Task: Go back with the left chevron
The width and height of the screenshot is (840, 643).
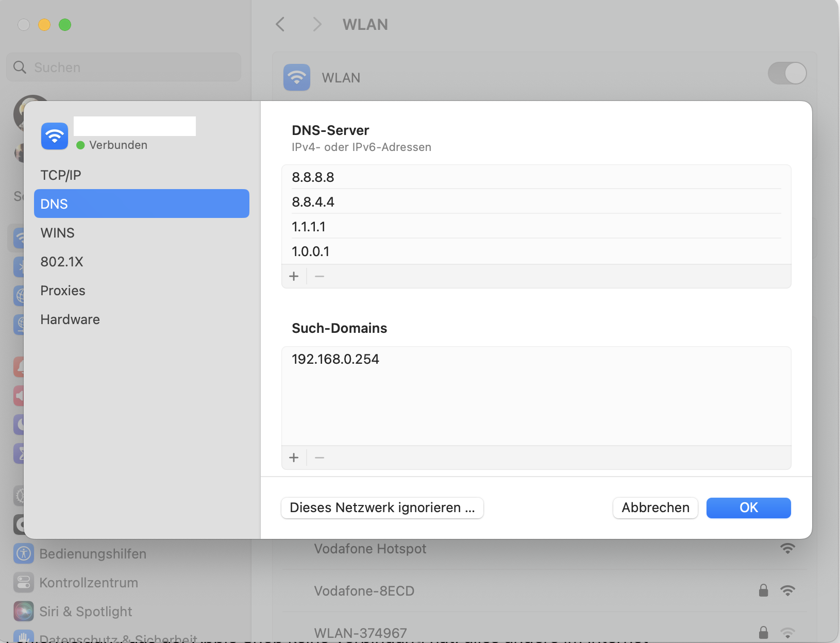Action: click(280, 24)
